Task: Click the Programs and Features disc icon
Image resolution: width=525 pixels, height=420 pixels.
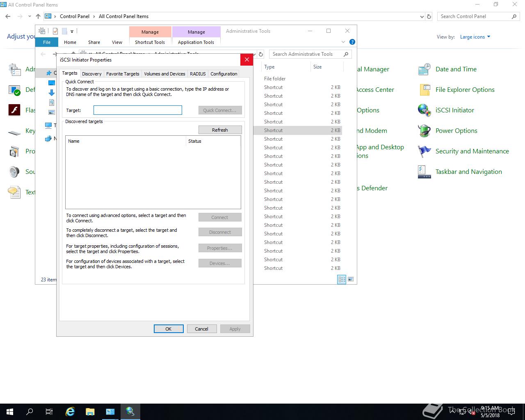Action: 14,151
